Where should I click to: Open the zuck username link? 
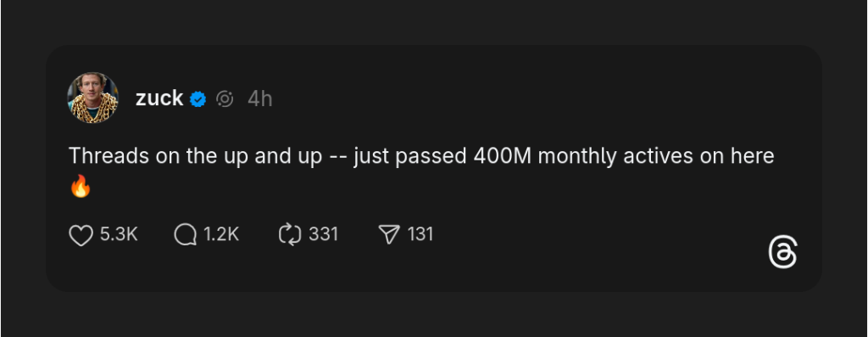click(159, 98)
